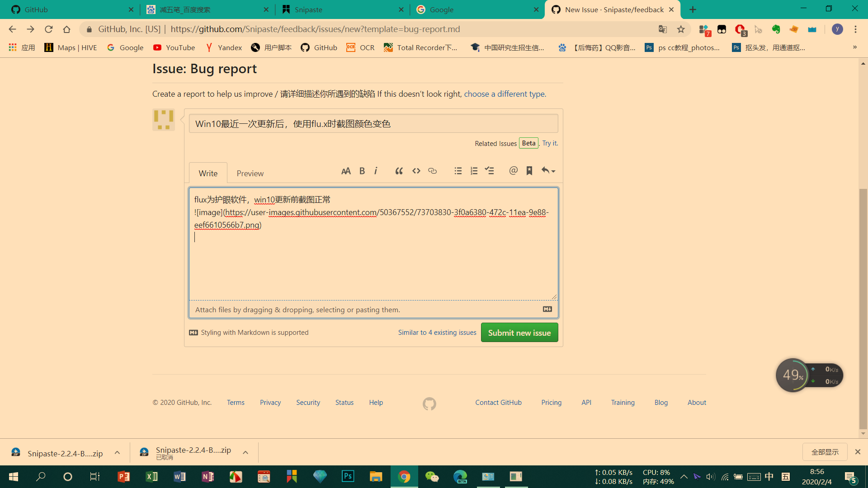Launch Photoshop from the taskbar

point(348,476)
